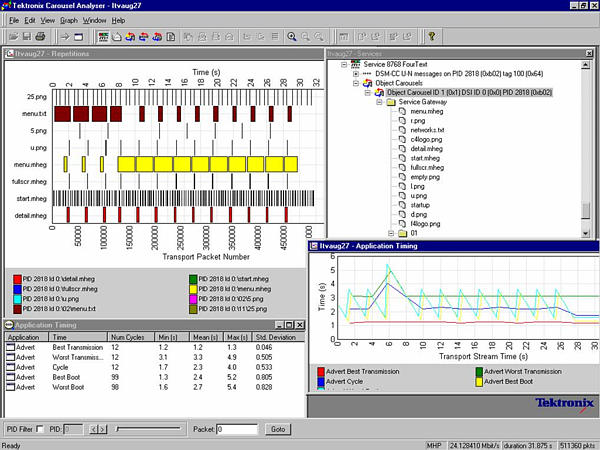Sort table by Std. Deviation column header
Image resolution: width=600 pixels, height=450 pixels.
(276, 337)
